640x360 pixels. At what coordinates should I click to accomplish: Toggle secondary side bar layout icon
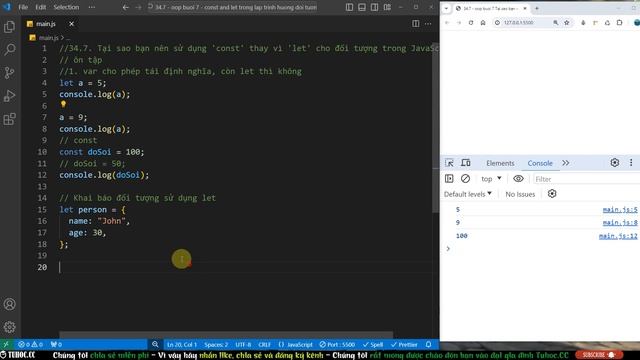374,7
